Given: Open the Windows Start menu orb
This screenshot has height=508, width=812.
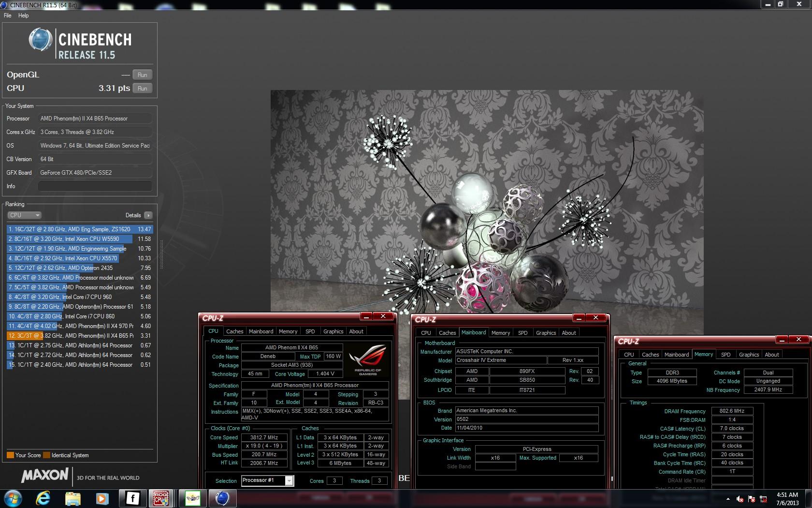Looking at the screenshot, I should [x=13, y=498].
